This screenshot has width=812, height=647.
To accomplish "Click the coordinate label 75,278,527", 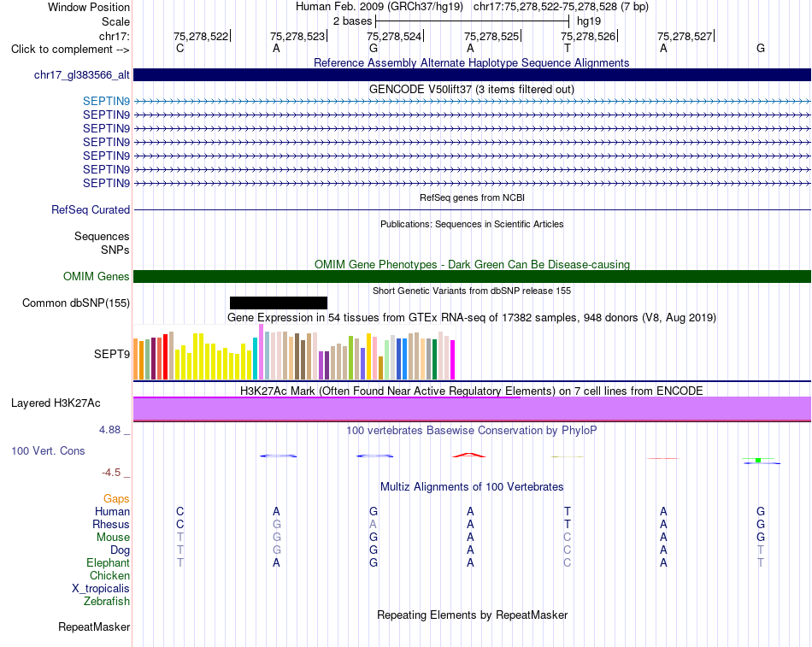I will pos(685,36).
